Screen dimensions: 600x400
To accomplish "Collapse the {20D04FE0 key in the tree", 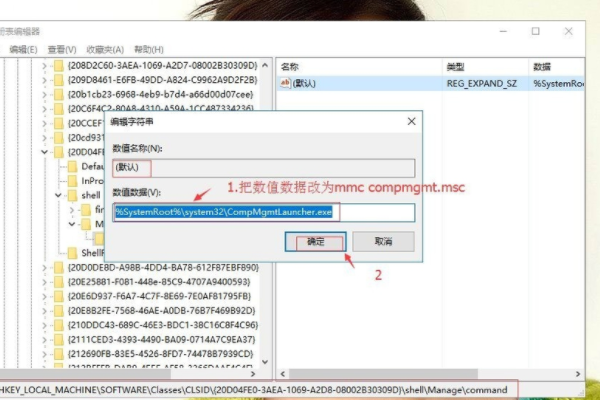I will point(44,152).
